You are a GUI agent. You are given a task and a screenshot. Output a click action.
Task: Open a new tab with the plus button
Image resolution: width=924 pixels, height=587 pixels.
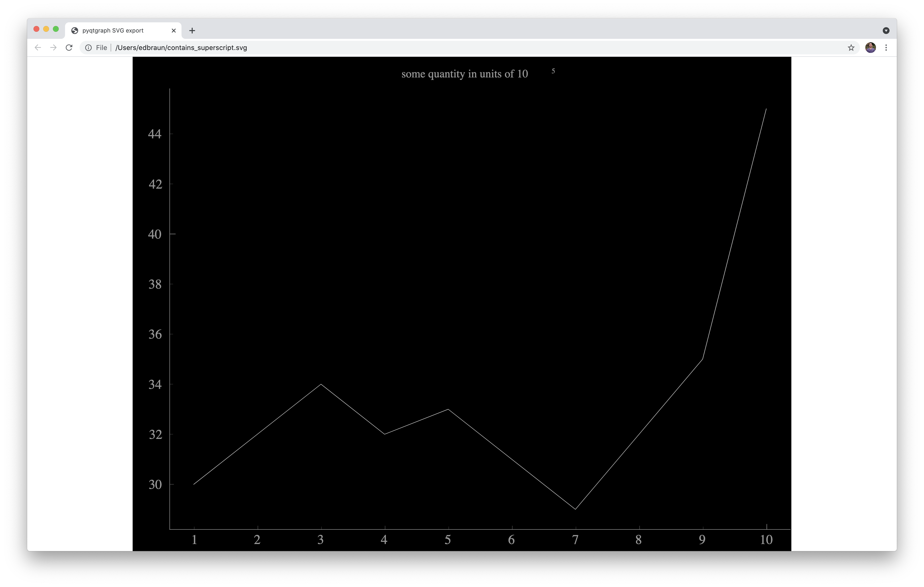[x=192, y=30]
